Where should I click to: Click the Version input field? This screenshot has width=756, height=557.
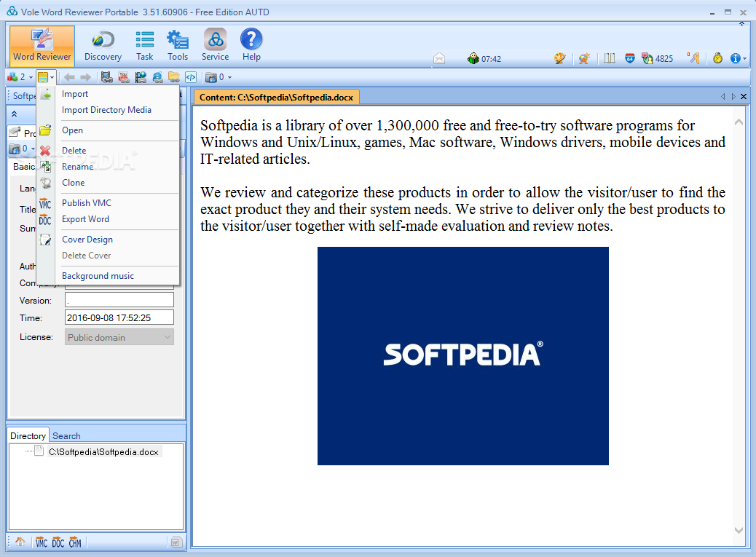coord(119,300)
